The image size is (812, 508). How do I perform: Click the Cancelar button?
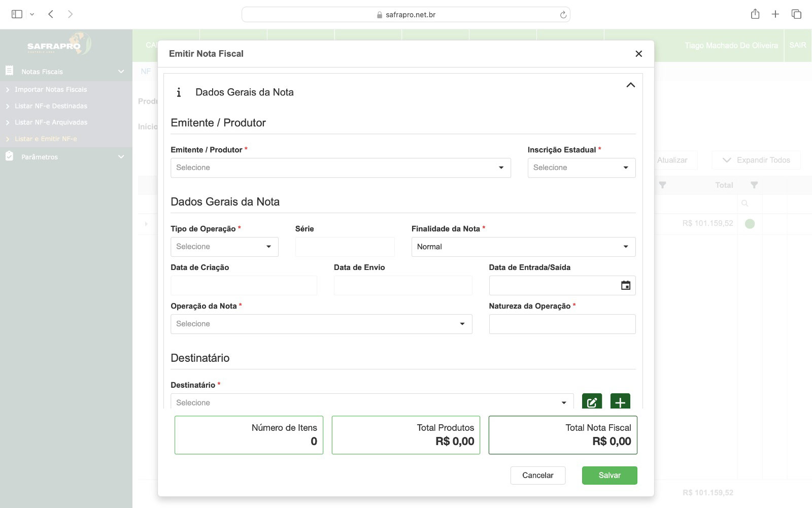point(537,476)
